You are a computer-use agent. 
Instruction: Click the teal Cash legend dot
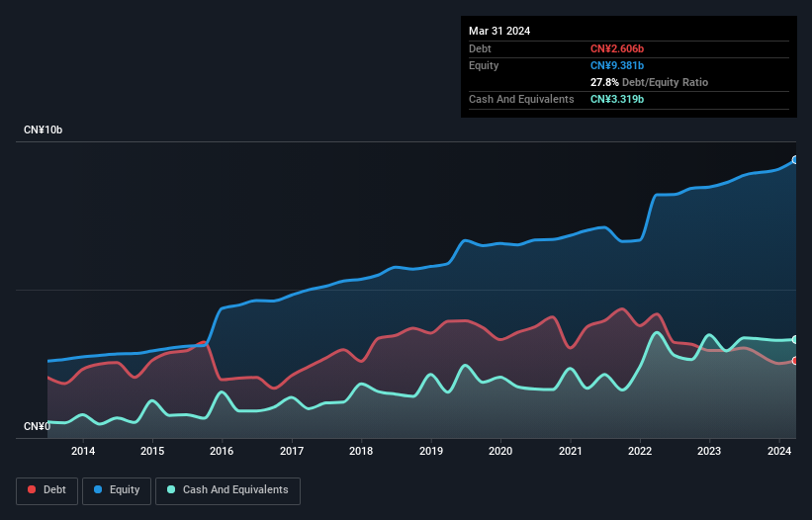click(x=171, y=489)
